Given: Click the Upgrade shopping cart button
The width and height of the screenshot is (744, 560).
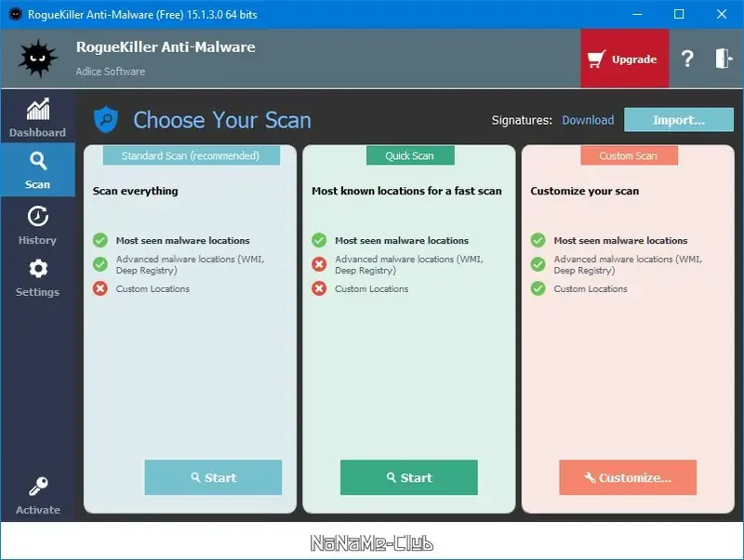Looking at the screenshot, I should tap(624, 59).
